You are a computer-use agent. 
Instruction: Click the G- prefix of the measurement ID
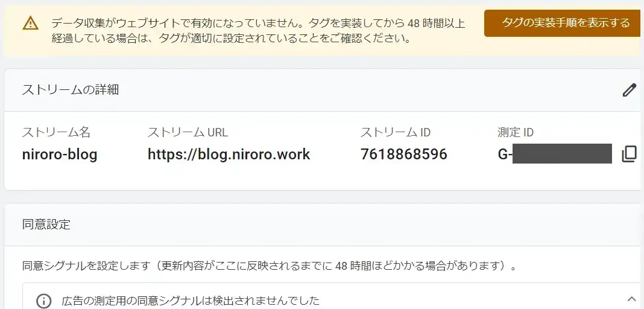click(x=505, y=154)
